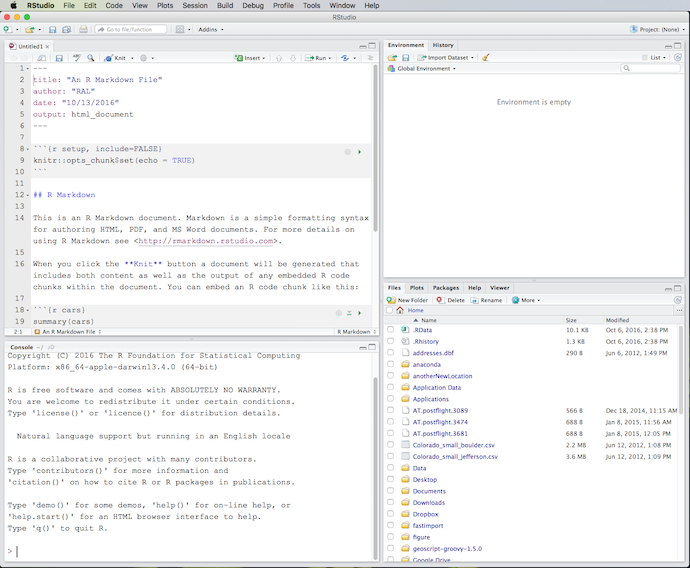Check the box next to .Rhistory
Viewport: 690px width, 568px height.
pos(390,341)
